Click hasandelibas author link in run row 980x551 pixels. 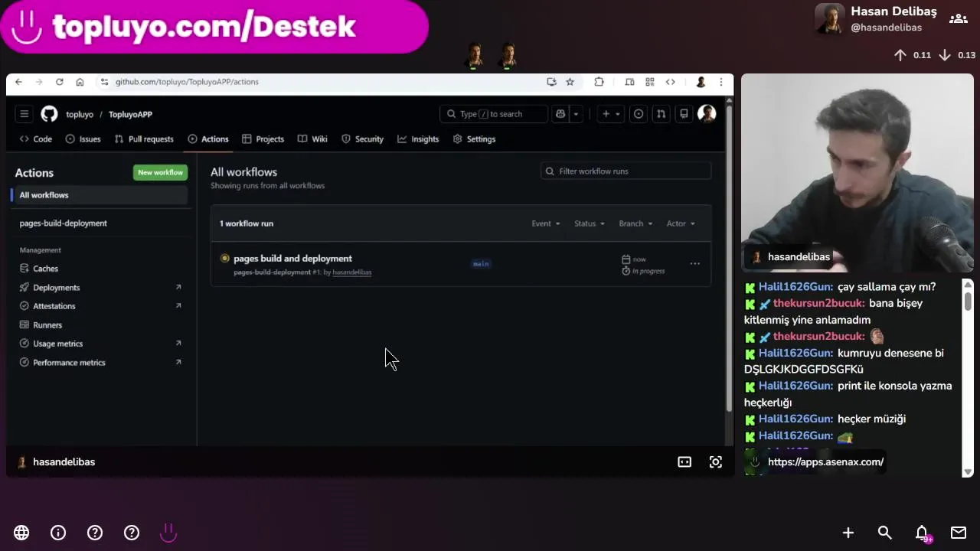coord(351,272)
